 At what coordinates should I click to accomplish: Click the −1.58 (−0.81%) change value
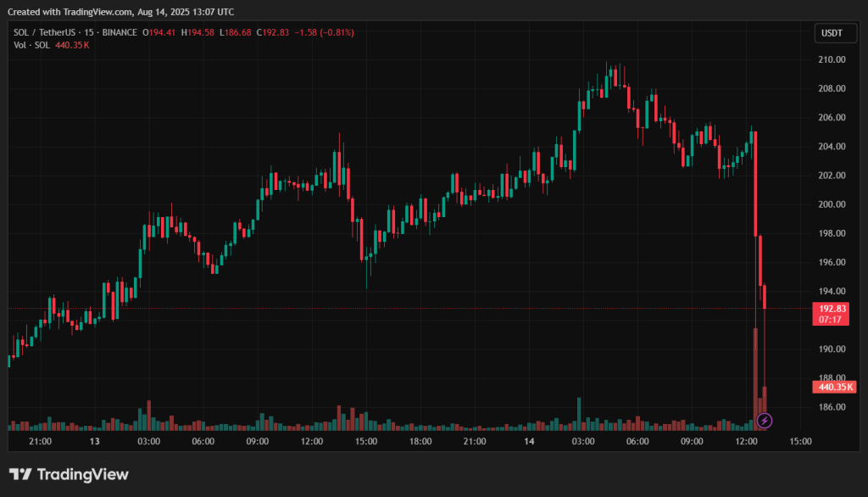click(323, 32)
